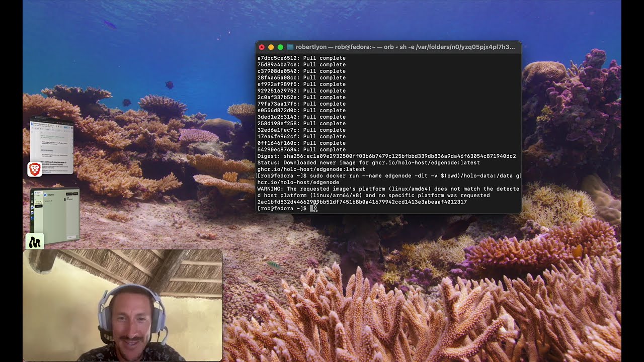Click the webcam video overlay of the presenter
This screenshot has width=644, height=362.
coord(123,305)
